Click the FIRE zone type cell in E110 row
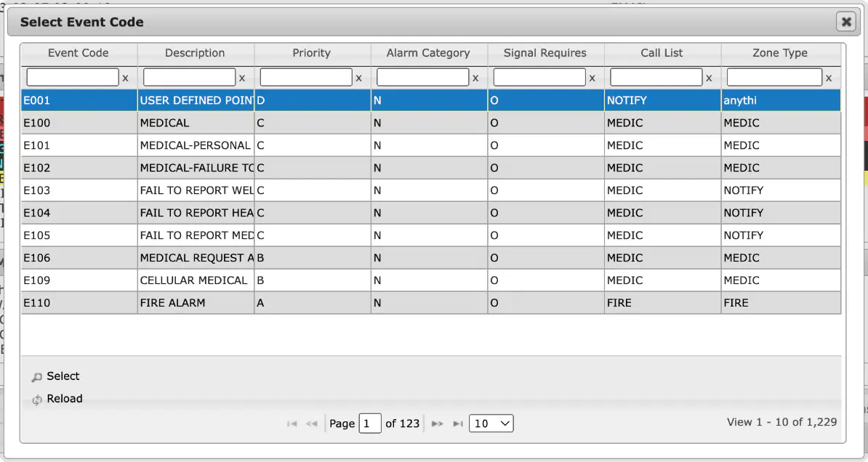 pyautogui.click(x=781, y=303)
